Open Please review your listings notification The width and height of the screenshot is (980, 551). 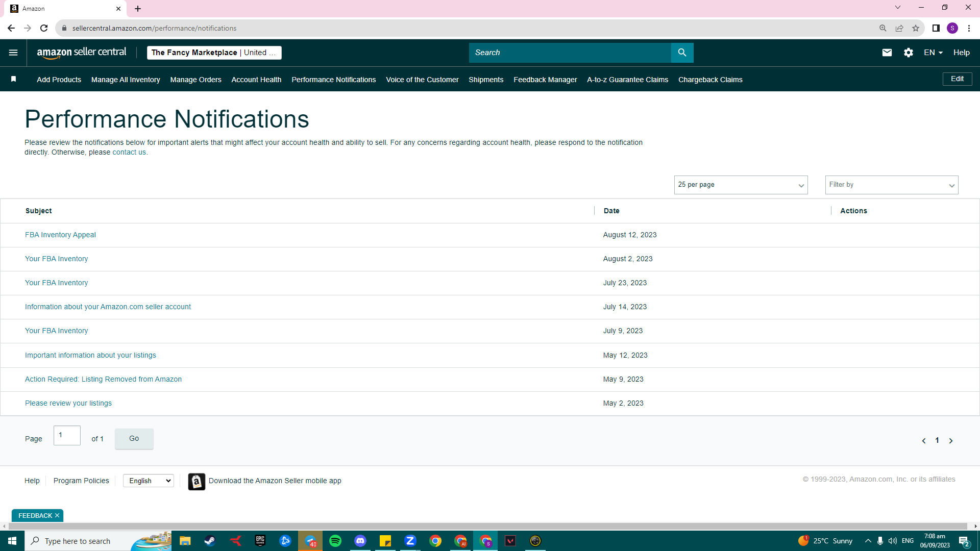68,404
